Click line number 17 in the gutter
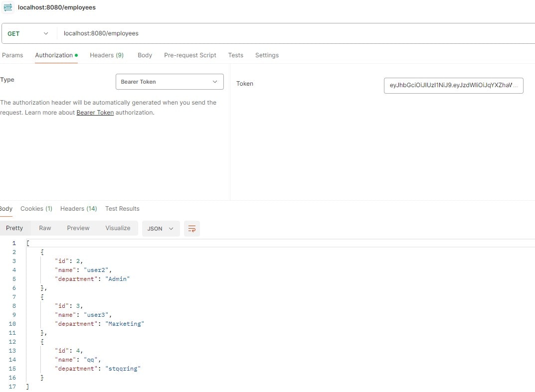The image size is (535, 392). pyautogui.click(x=12, y=387)
